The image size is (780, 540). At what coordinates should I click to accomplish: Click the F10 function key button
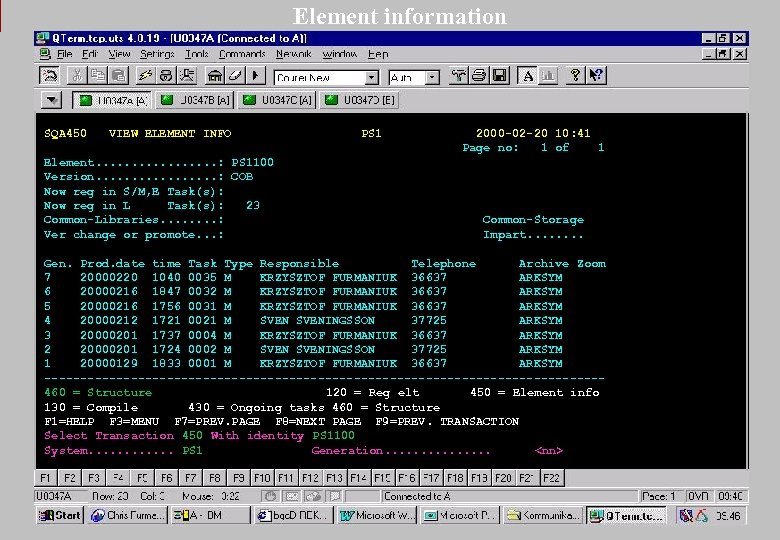[262, 478]
